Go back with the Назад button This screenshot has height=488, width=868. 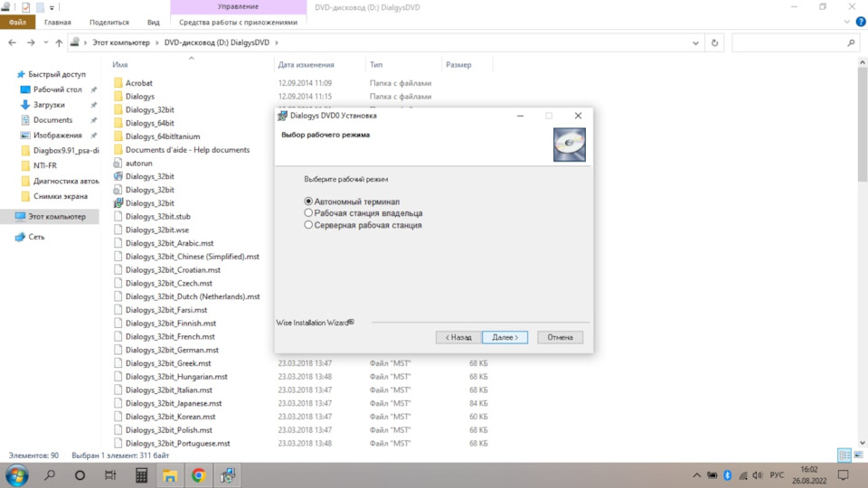click(458, 337)
